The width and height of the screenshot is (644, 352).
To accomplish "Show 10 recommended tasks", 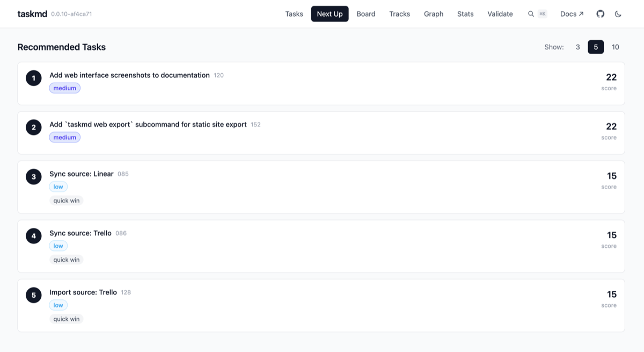I will click(x=615, y=47).
